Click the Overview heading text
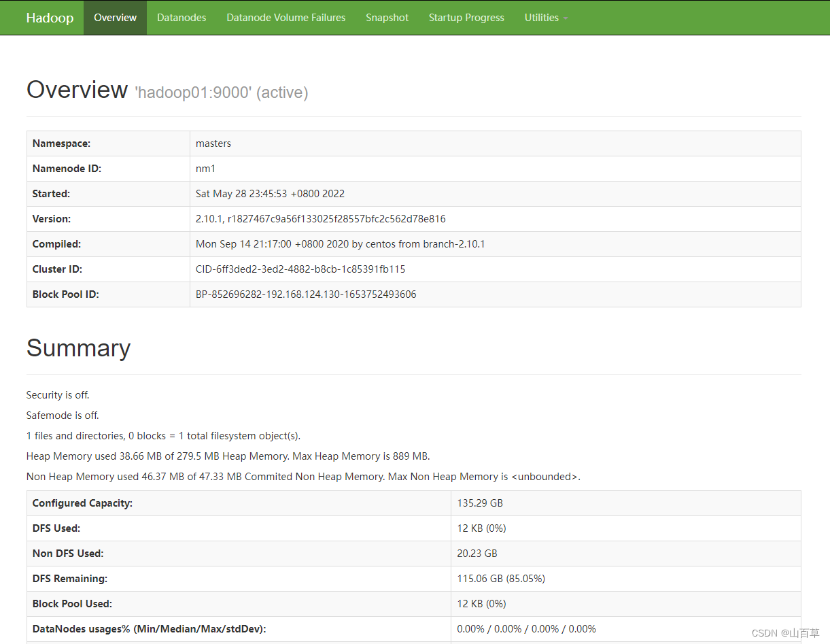 (77, 90)
